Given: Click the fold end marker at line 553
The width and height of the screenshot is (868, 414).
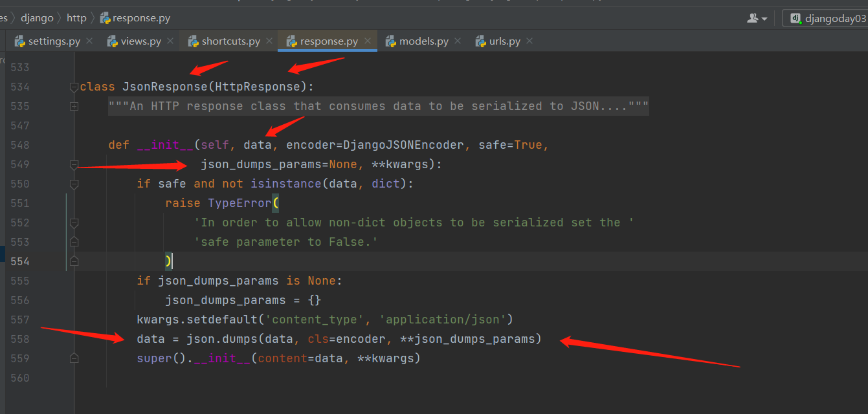Looking at the screenshot, I should point(74,242).
